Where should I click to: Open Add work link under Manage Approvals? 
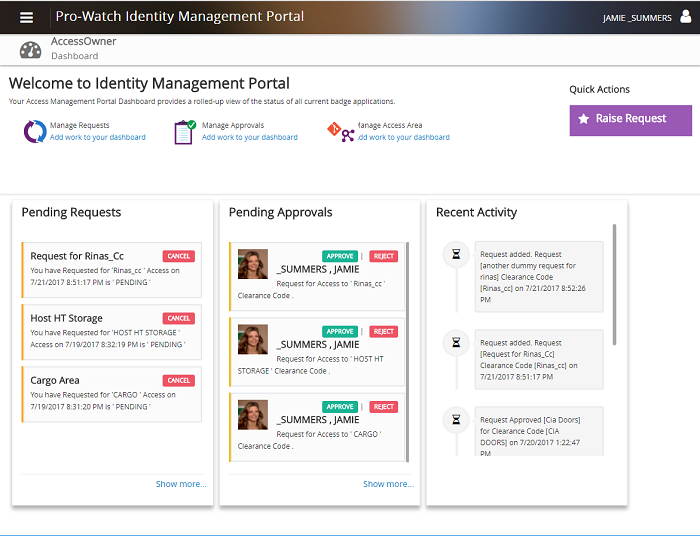(x=250, y=137)
